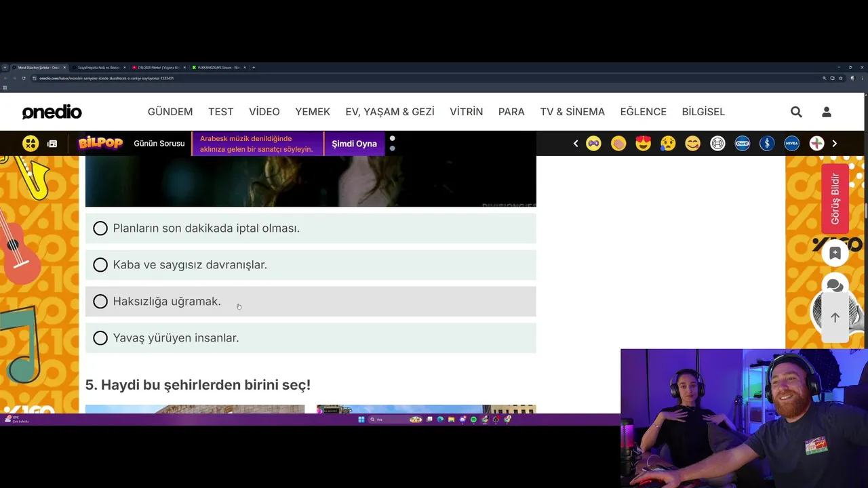Screen dimensions: 868x488
Task: Open the Nivea brand icon
Action: tap(791, 143)
